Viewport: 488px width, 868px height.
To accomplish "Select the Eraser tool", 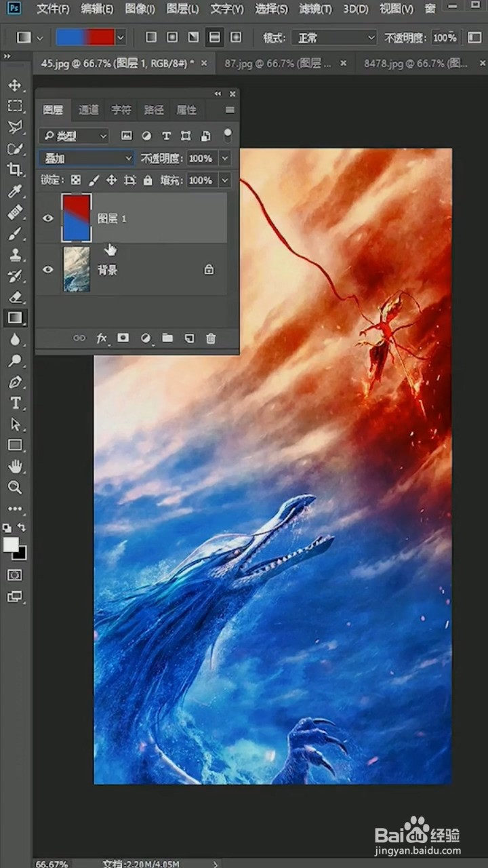I will [15, 297].
